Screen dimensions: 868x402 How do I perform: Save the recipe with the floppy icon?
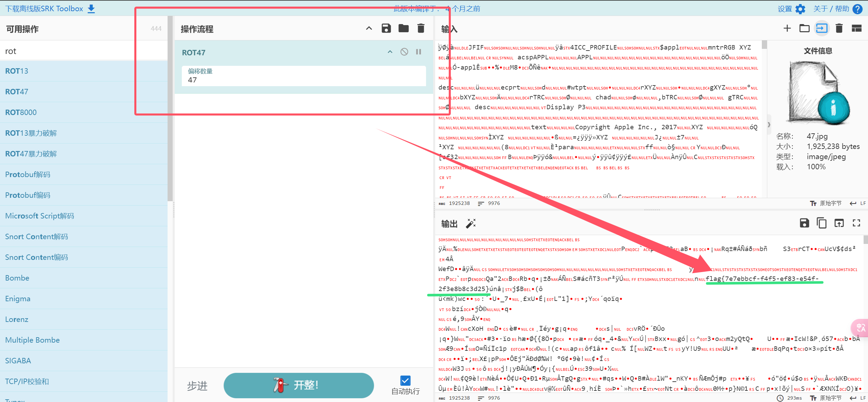click(x=386, y=28)
